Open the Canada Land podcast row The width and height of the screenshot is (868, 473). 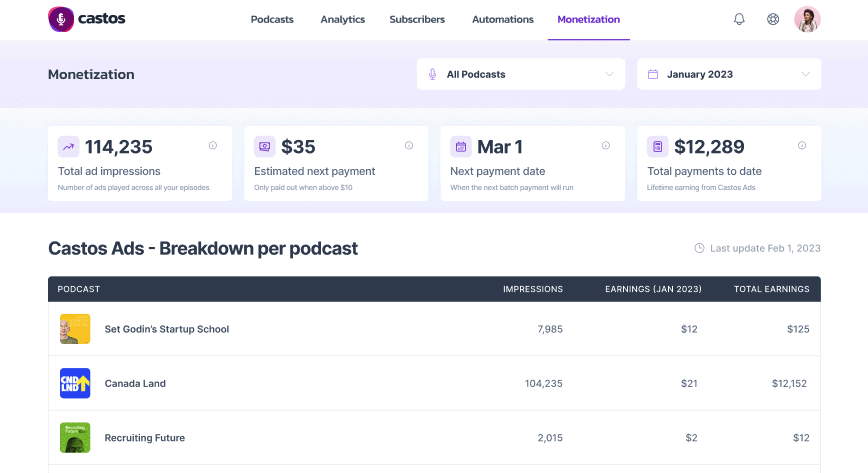[x=135, y=383]
